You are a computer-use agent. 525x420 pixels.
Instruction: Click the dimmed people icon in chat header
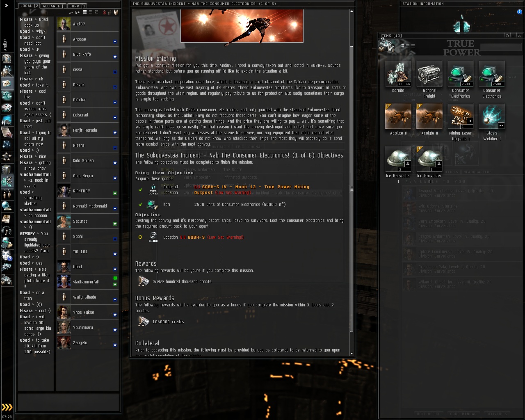pos(110,12)
